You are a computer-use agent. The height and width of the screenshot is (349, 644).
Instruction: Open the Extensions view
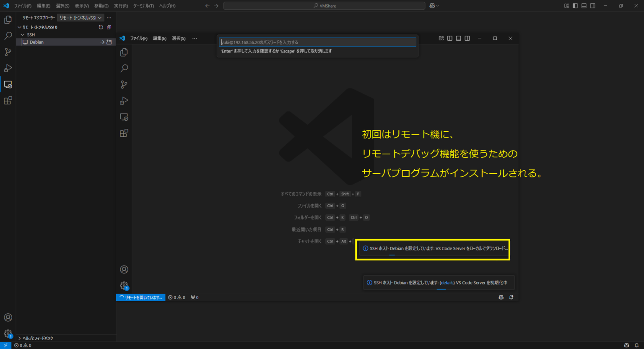tap(124, 133)
